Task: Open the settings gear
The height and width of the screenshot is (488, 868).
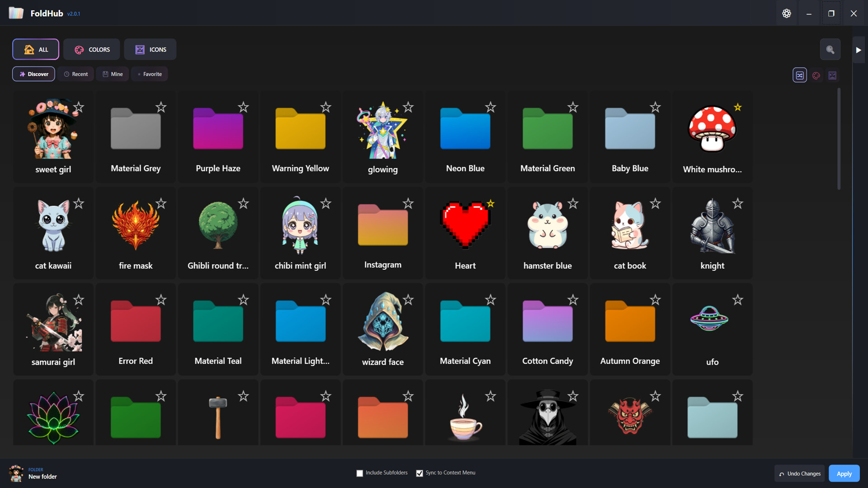Action: pos(787,13)
